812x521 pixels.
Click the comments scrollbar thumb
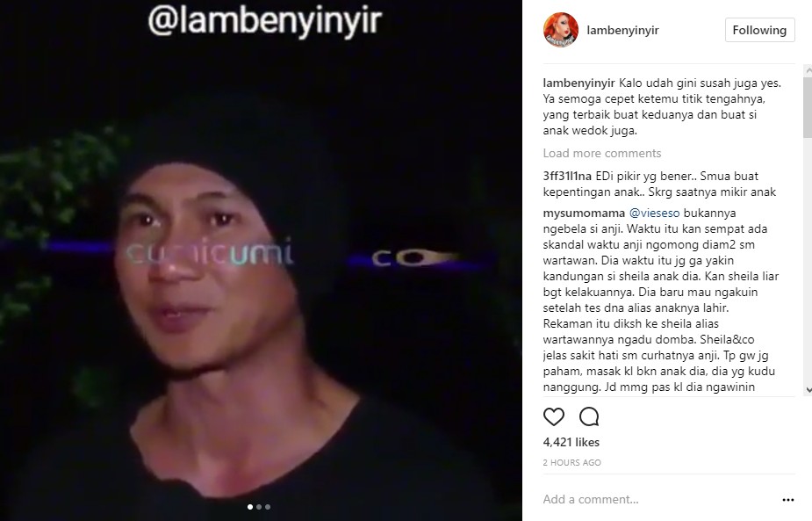tap(808, 107)
